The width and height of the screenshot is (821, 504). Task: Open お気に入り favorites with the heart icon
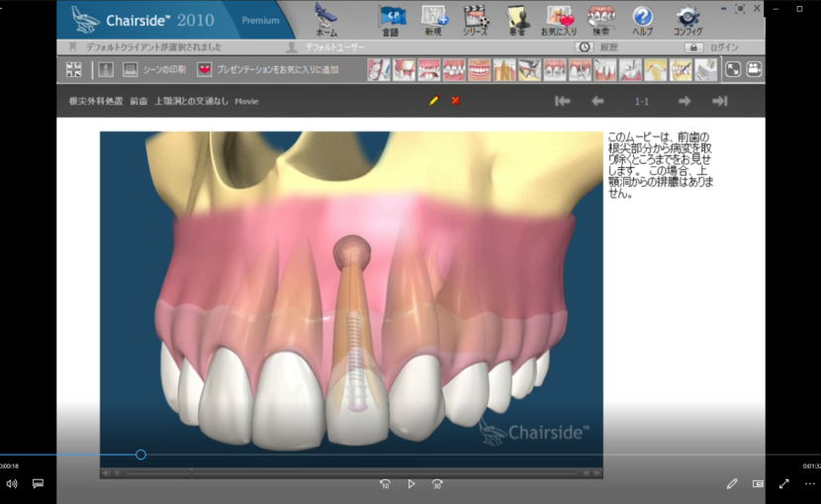(x=559, y=21)
